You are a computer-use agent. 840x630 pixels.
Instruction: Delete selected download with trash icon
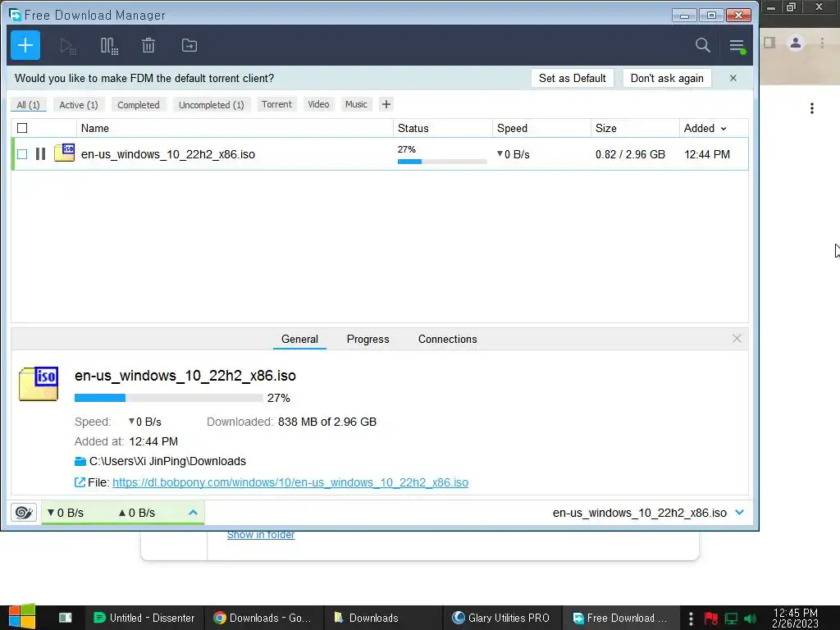click(148, 46)
